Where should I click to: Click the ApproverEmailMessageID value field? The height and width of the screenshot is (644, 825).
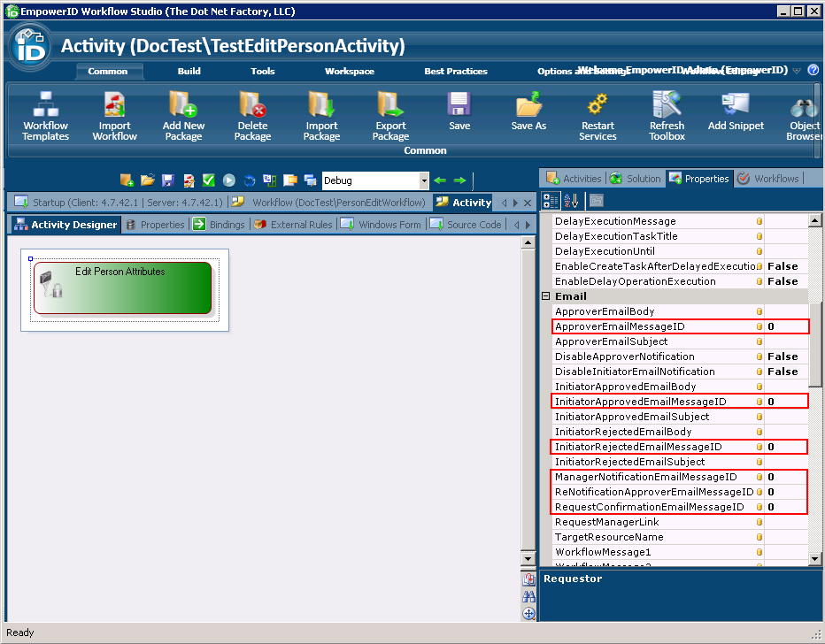point(786,326)
